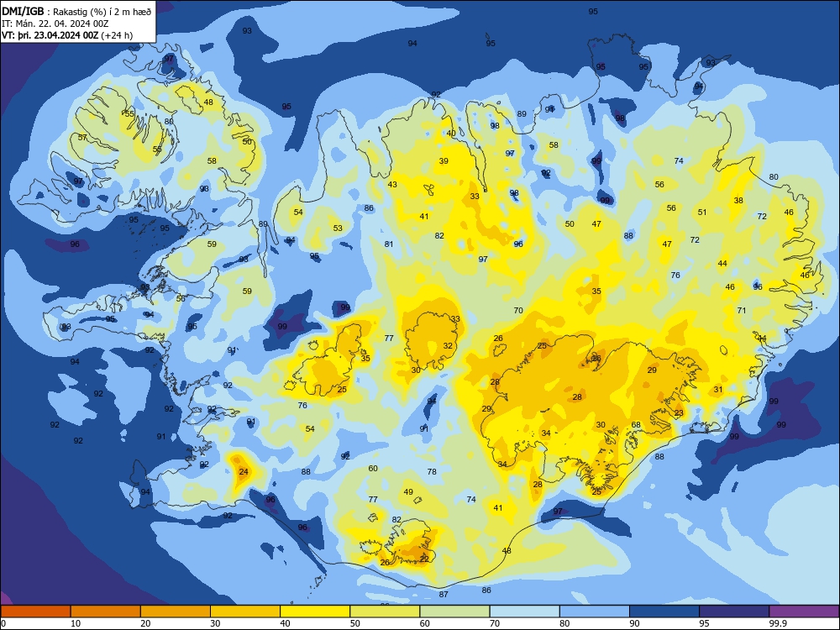Click the map humidity value '32'
This screenshot has width=840, height=630.
pos(448,346)
